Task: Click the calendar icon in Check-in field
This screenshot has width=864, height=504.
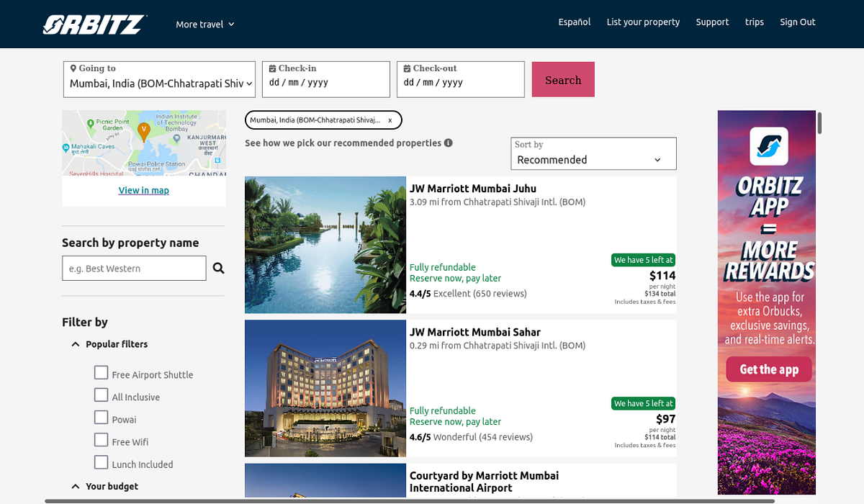Action: [272, 68]
